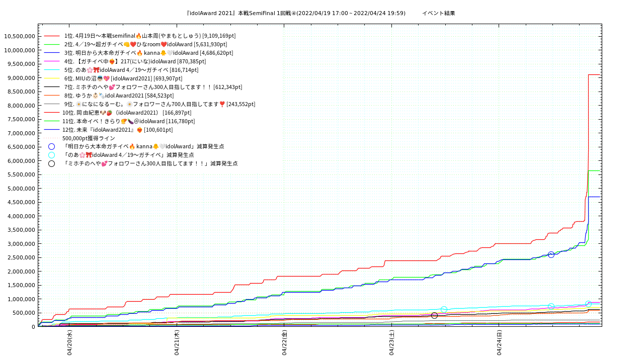
Task: Click the イベント結果 text in the title
Action: pos(438,13)
